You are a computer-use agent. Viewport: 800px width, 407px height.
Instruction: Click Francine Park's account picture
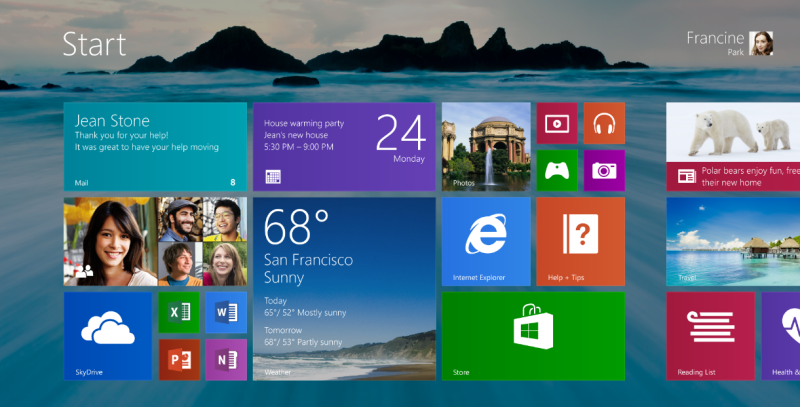tap(762, 43)
